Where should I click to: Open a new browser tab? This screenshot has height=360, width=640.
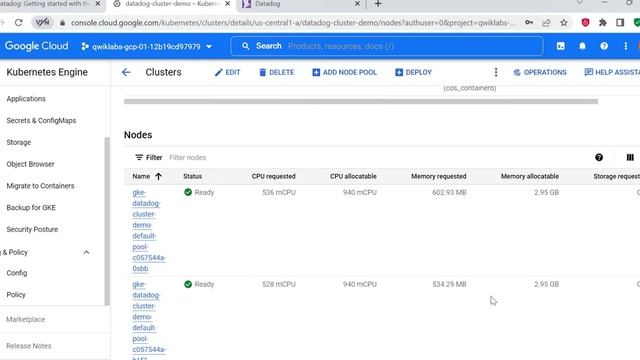coord(378,4)
